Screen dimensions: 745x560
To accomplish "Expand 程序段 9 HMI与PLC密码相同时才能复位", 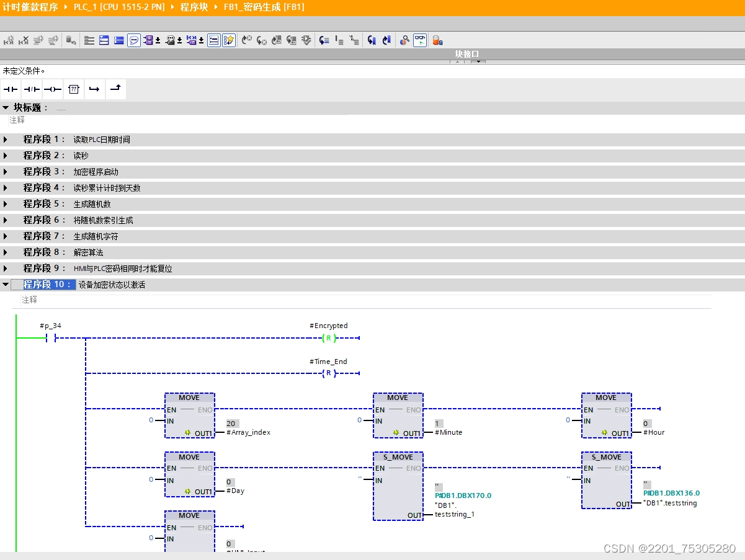I will (x=6, y=269).
